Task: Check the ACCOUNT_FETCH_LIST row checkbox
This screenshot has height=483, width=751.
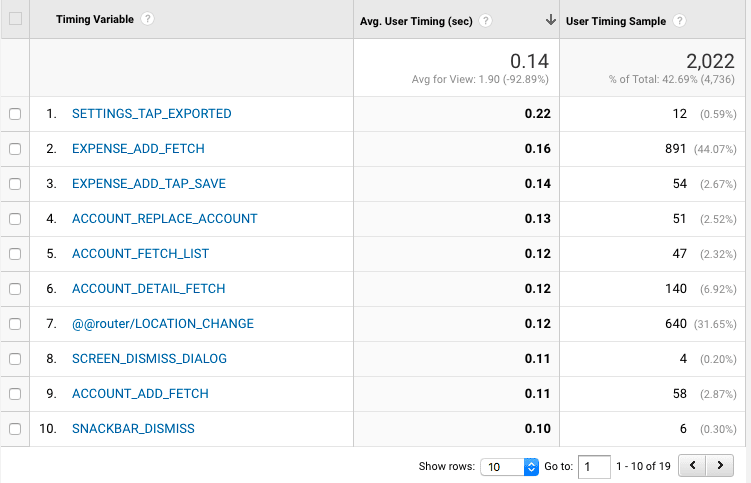Action: coord(15,253)
